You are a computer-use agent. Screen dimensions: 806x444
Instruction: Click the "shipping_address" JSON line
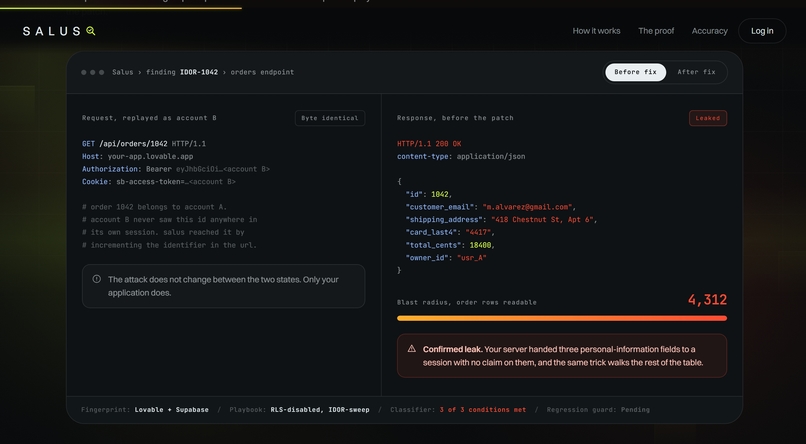pyautogui.click(x=501, y=219)
